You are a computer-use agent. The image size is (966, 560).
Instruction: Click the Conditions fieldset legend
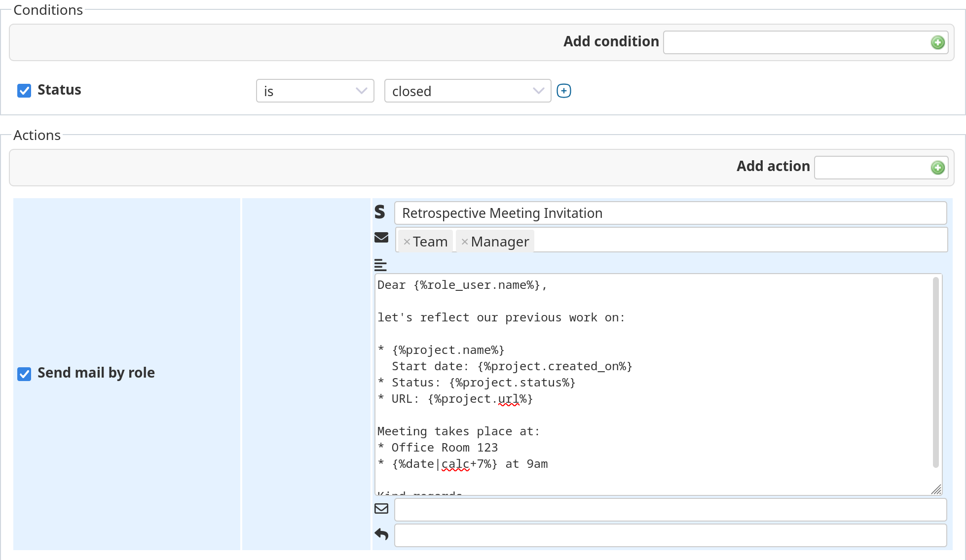coord(48,10)
